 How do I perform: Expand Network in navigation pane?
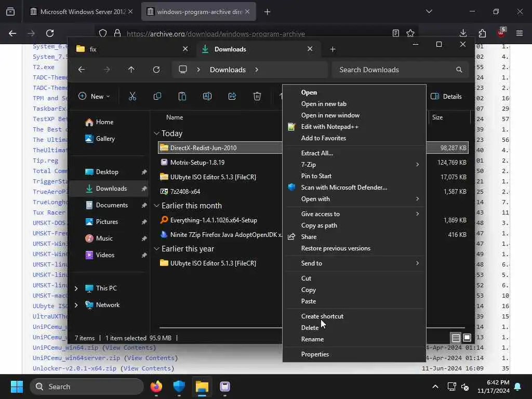point(76,305)
